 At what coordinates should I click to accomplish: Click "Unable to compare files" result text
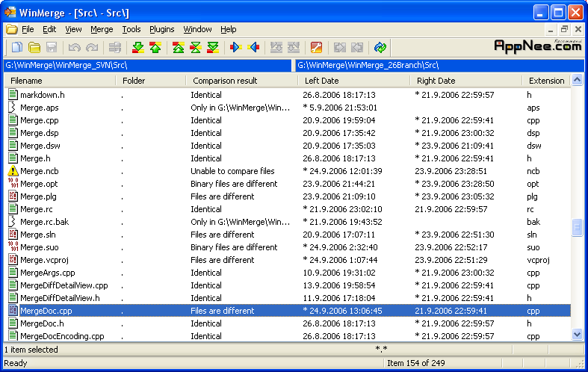pyautogui.click(x=232, y=171)
